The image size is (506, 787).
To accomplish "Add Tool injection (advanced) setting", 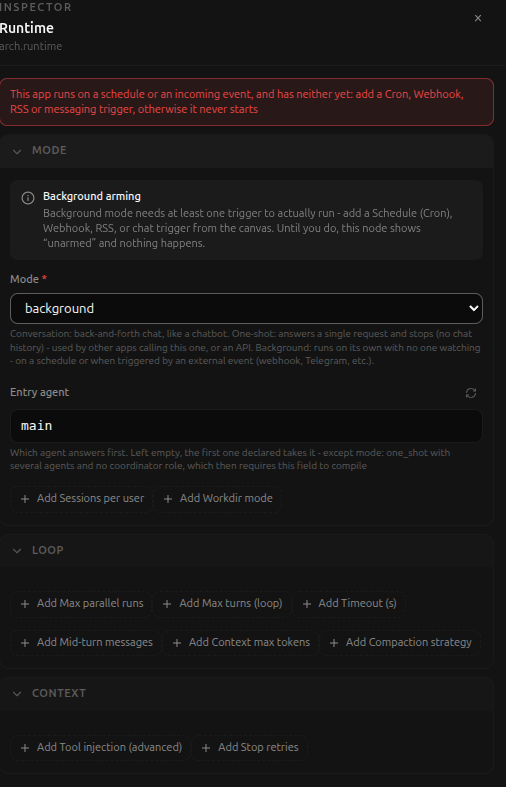I will (101, 747).
